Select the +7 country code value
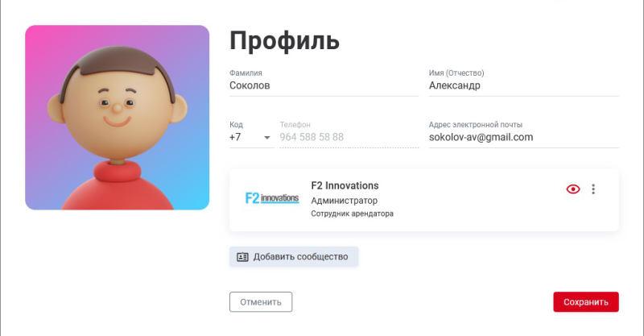 pos(237,138)
